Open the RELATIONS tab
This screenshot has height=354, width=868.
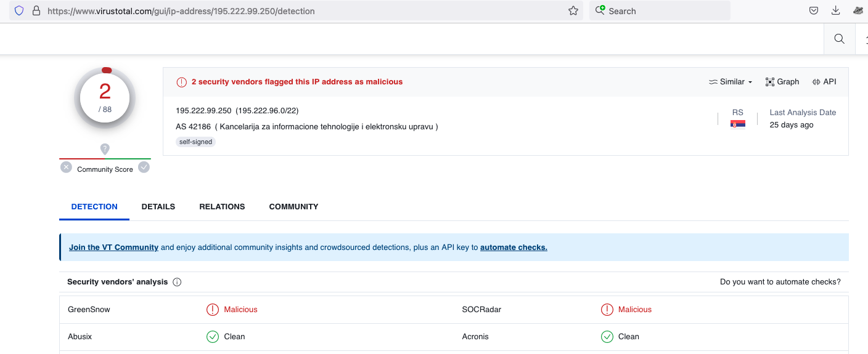click(222, 207)
